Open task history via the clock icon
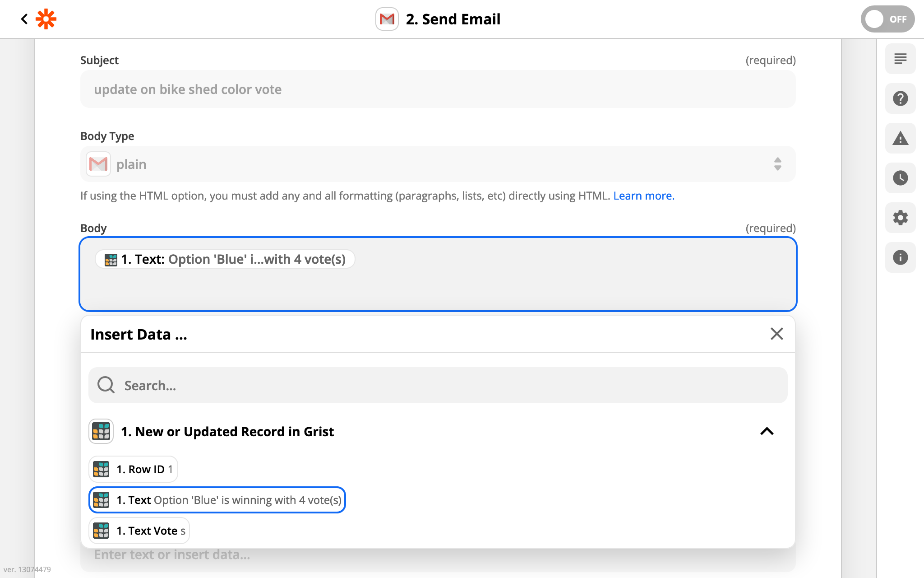The width and height of the screenshot is (924, 578). click(x=900, y=178)
